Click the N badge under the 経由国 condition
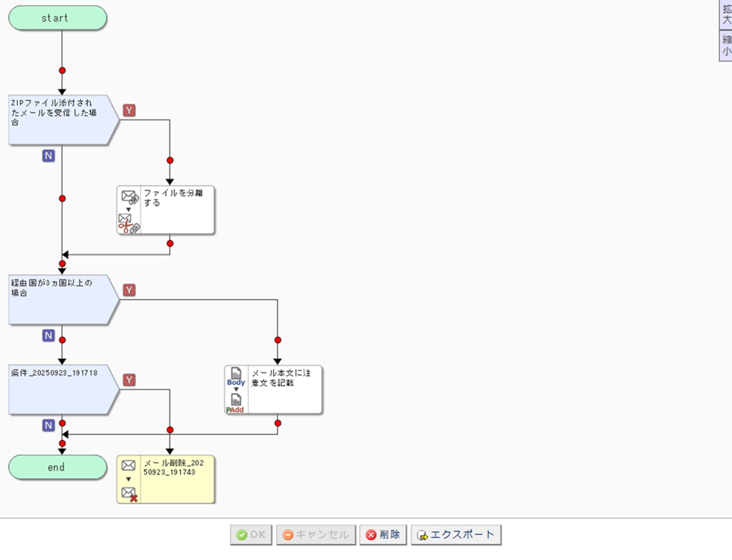Viewport: 732px width, 560px height. pos(49,335)
